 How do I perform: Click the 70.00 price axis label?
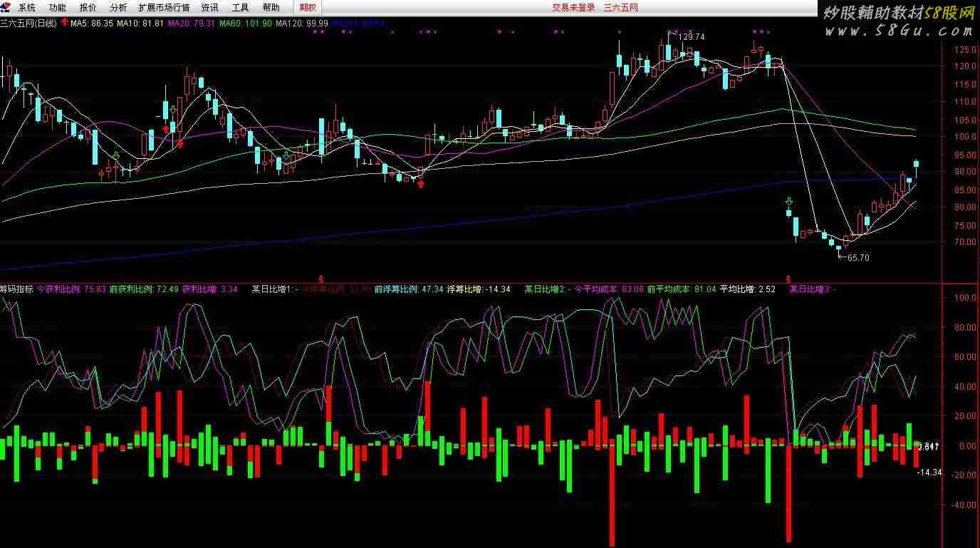pyautogui.click(x=965, y=242)
